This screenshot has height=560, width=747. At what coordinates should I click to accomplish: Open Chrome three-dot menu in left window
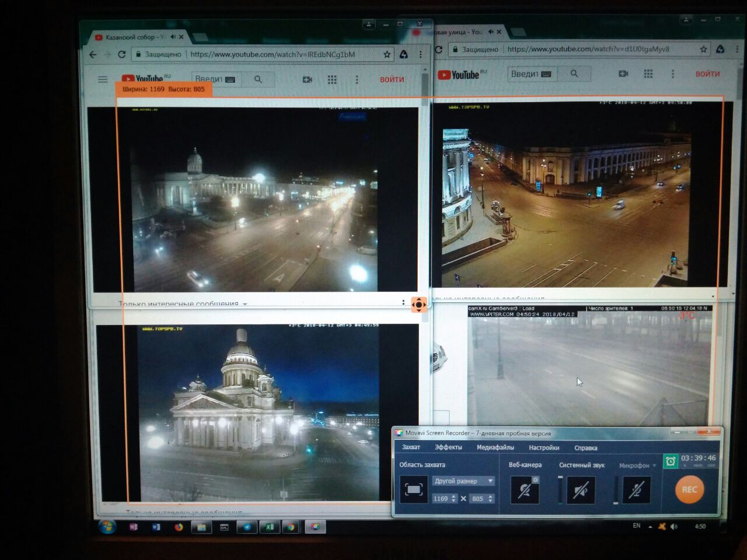(421, 54)
